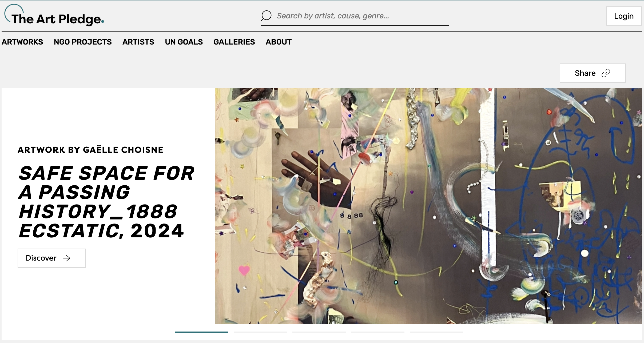Viewport: 644px width, 343px height.
Task: Click the Share button
Action: click(x=593, y=73)
